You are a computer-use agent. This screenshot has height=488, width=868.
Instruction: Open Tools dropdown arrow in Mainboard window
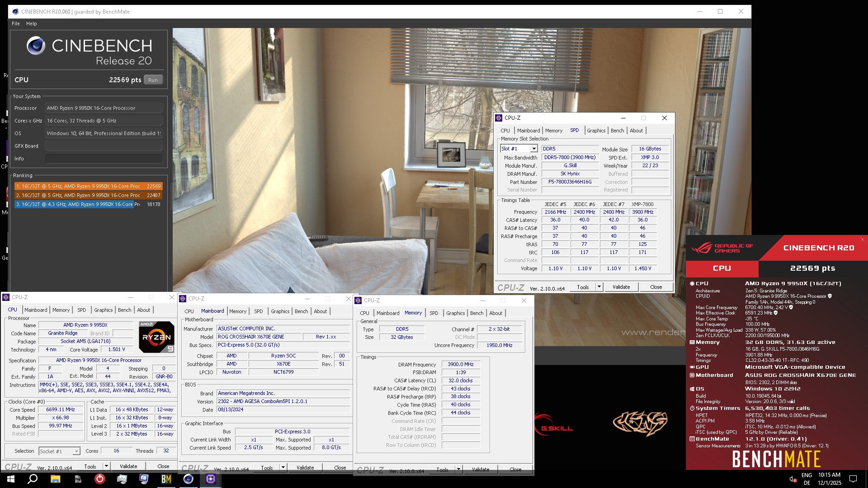click(x=283, y=468)
